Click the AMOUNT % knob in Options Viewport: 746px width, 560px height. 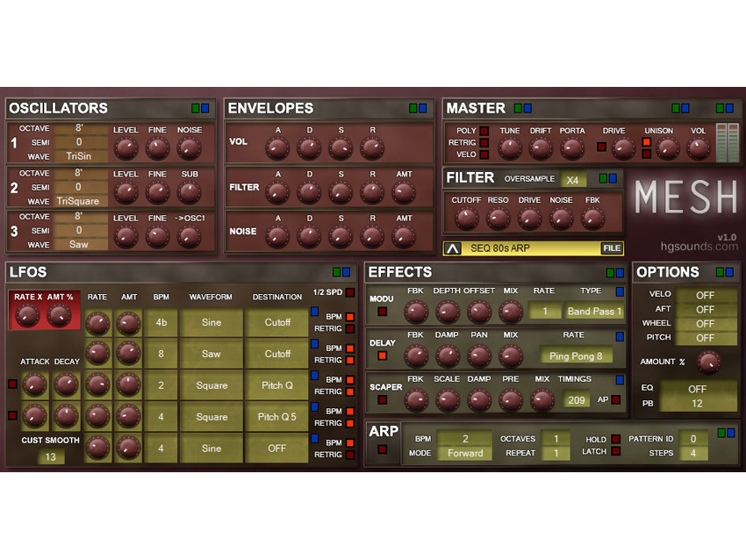(708, 363)
